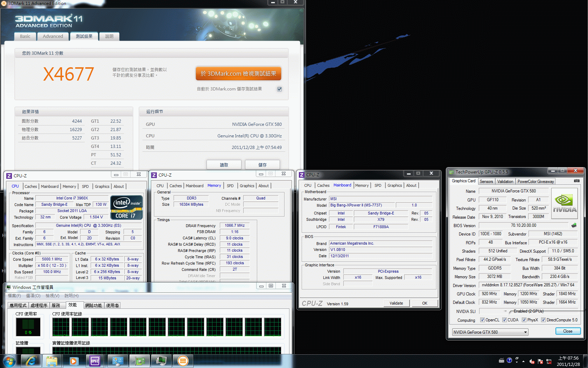Viewport: 588px width, 368px height.
Task: Click the Intel Core i7 logo in CPU-Z
Action: click(127, 207)
